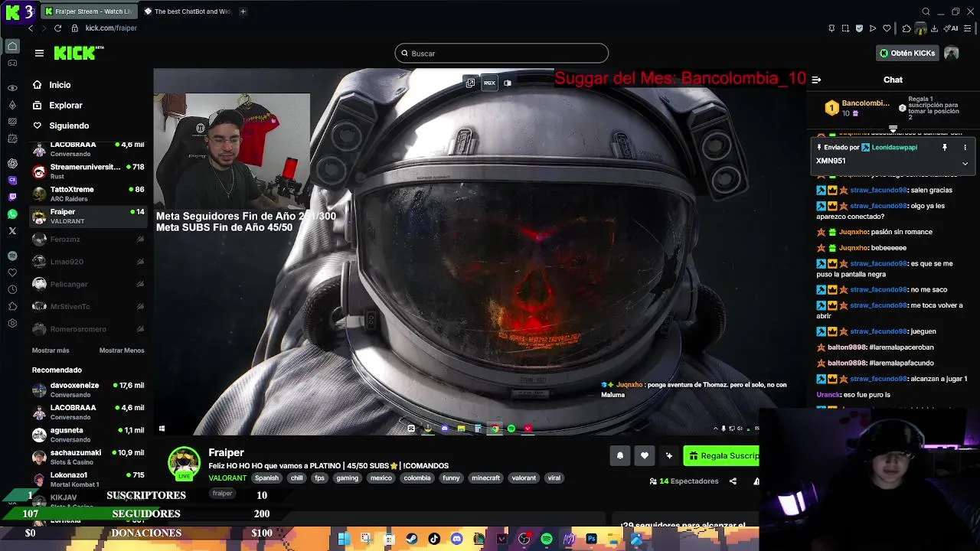This screenshot has height=551, width=980.
Task: Open Windows Start button on taskbar
Action: pyautogui.click(x=344, y=539)
